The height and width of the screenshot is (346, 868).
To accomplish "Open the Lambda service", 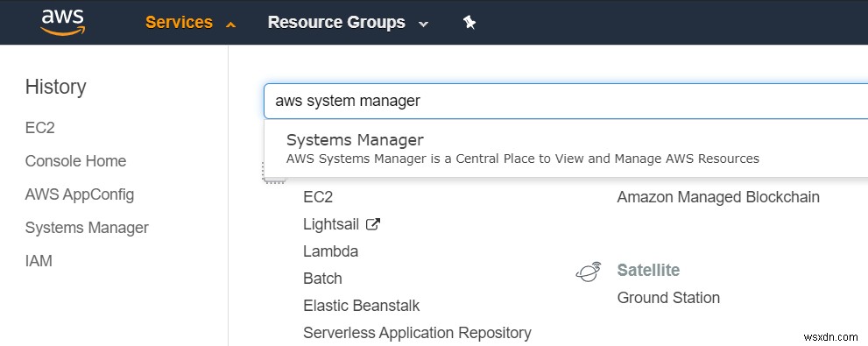I will point(330,251).
